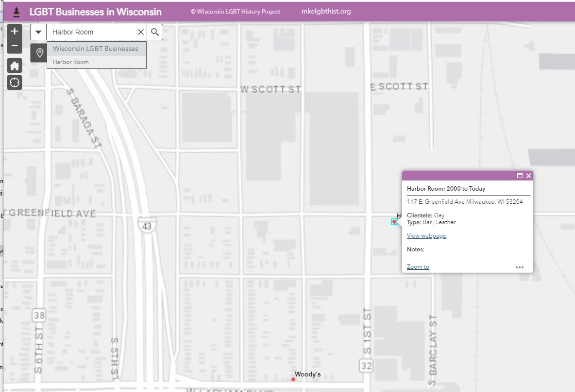Open the mkelgbthist.org header link
Screen dimensions: 575x392
point(326,12)
